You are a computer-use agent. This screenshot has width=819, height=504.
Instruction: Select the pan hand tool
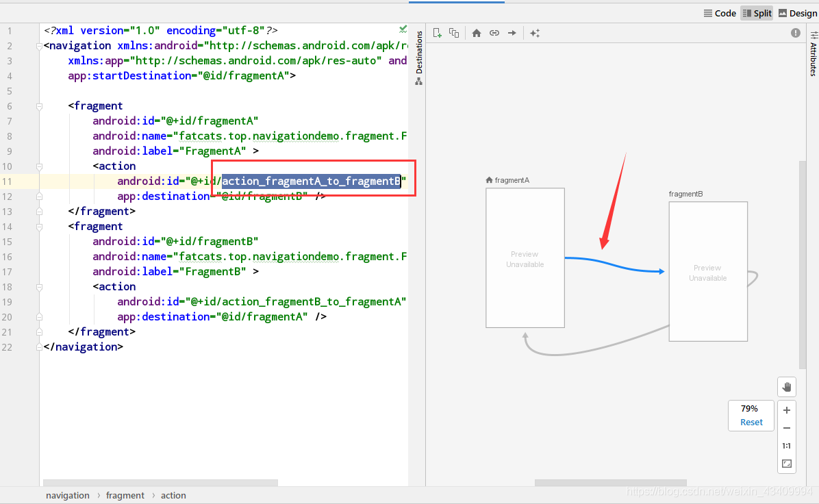click(787, 387)
